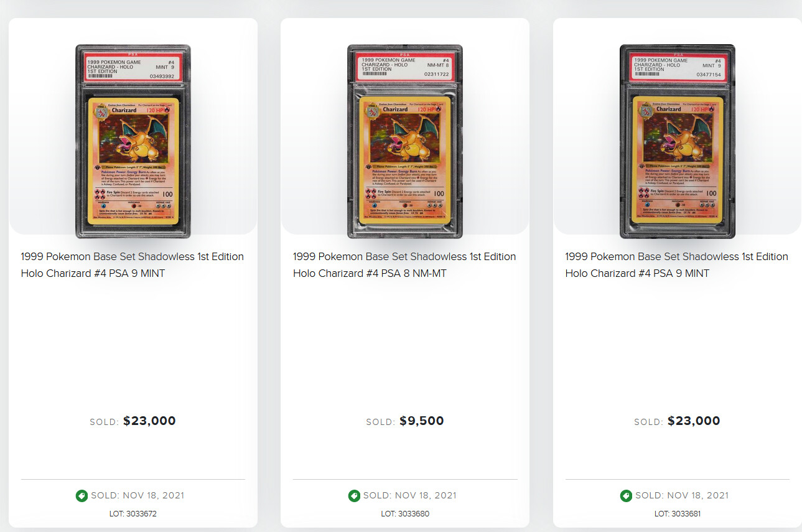Click the $23,000 sold price for lot 3033672
The image size is (802, 532).
tap(149, 421)
